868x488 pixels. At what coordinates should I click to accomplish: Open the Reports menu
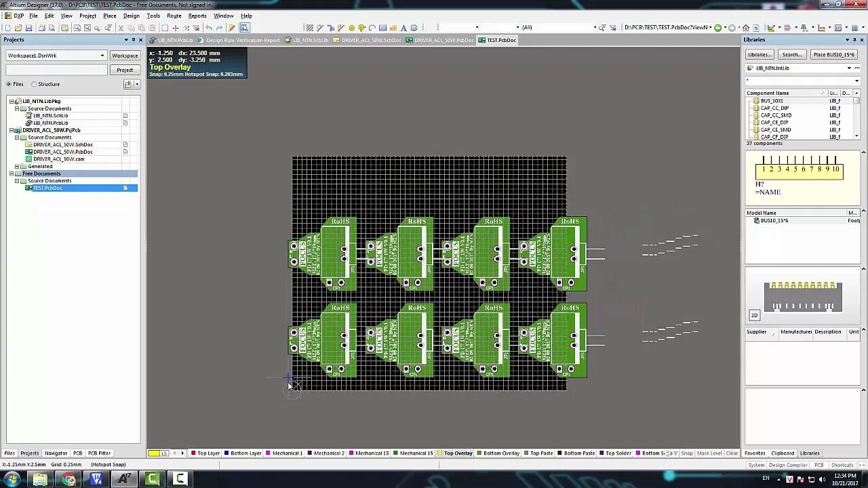tap(197, 16)
